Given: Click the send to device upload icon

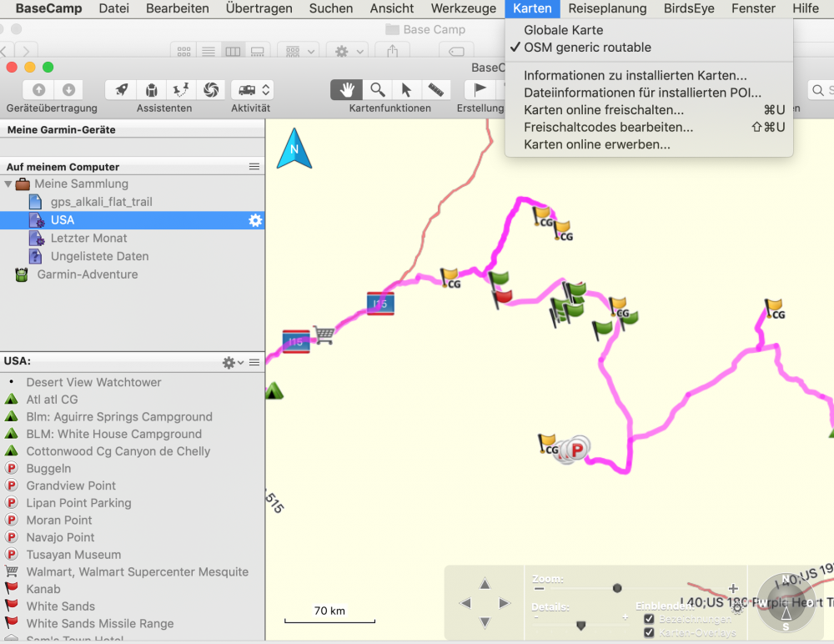Looking at the screenshot, I should tap(39, 89).
